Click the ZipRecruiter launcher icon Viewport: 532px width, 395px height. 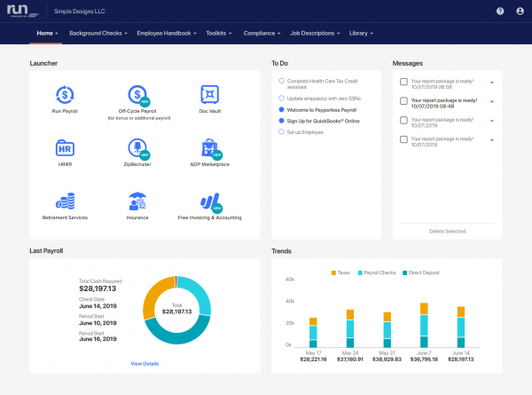[137, 147]
